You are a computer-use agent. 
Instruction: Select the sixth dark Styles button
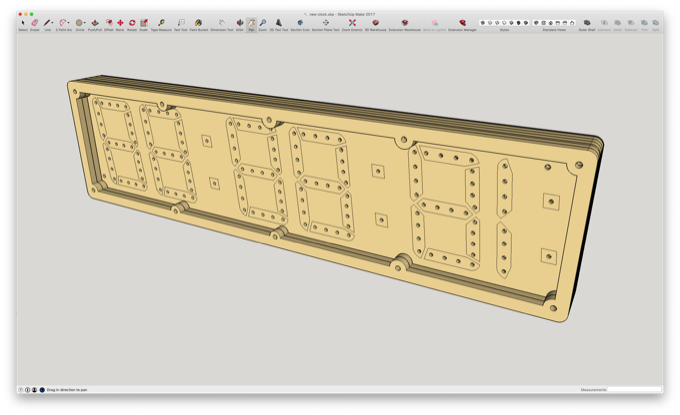[518, 23]
